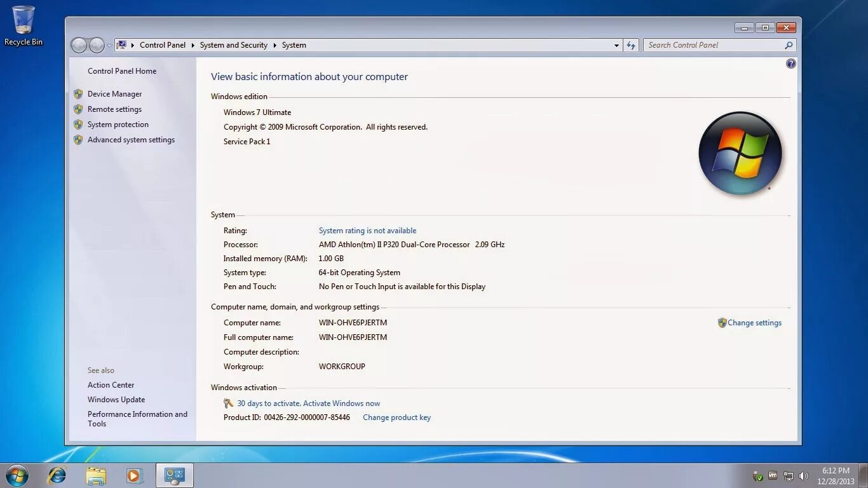Click 30 days to activate Windows link

coord(308,403)
